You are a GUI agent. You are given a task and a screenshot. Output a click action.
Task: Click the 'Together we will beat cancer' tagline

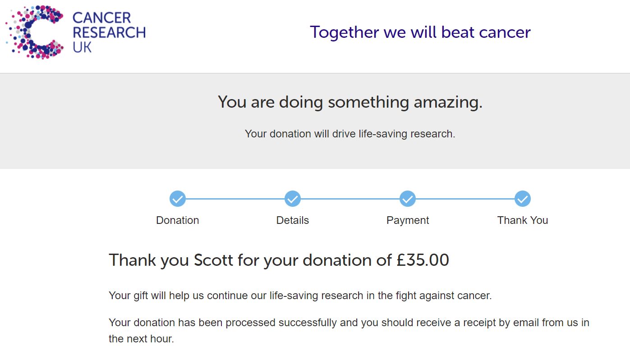pyautogui.click(x=420, y=32)
